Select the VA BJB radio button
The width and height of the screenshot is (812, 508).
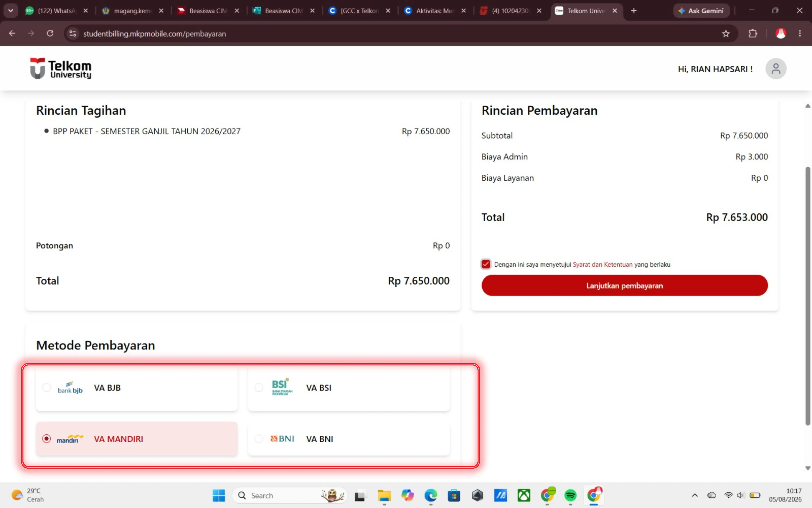pos(46,387)
